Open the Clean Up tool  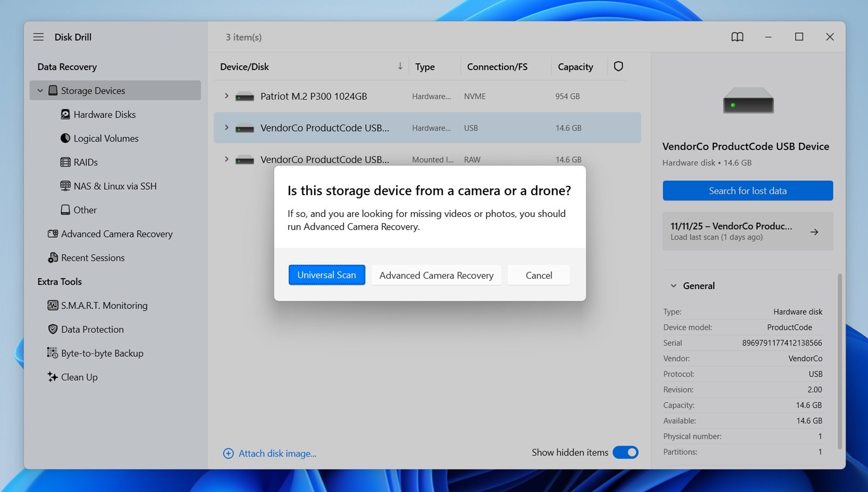click(79, 377)
